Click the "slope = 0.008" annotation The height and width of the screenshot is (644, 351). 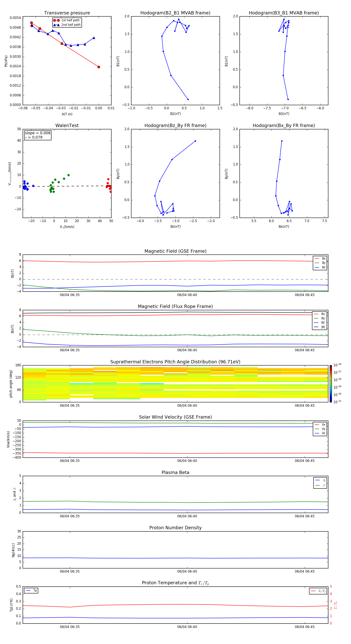(x=37, y=133)
